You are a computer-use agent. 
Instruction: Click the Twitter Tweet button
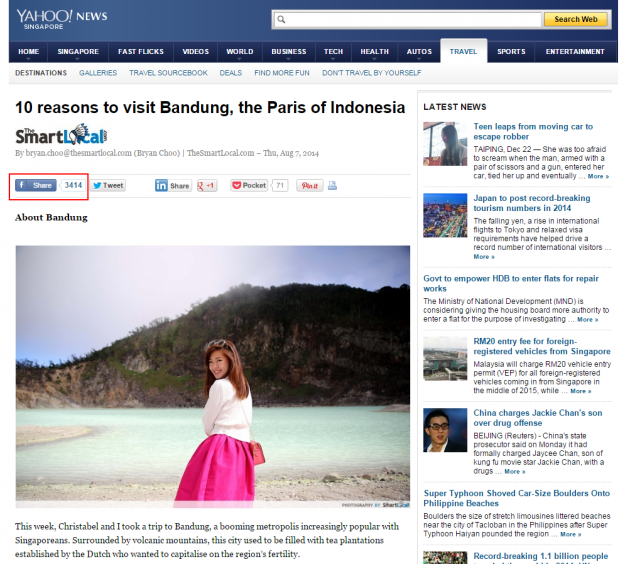point(108,185)
